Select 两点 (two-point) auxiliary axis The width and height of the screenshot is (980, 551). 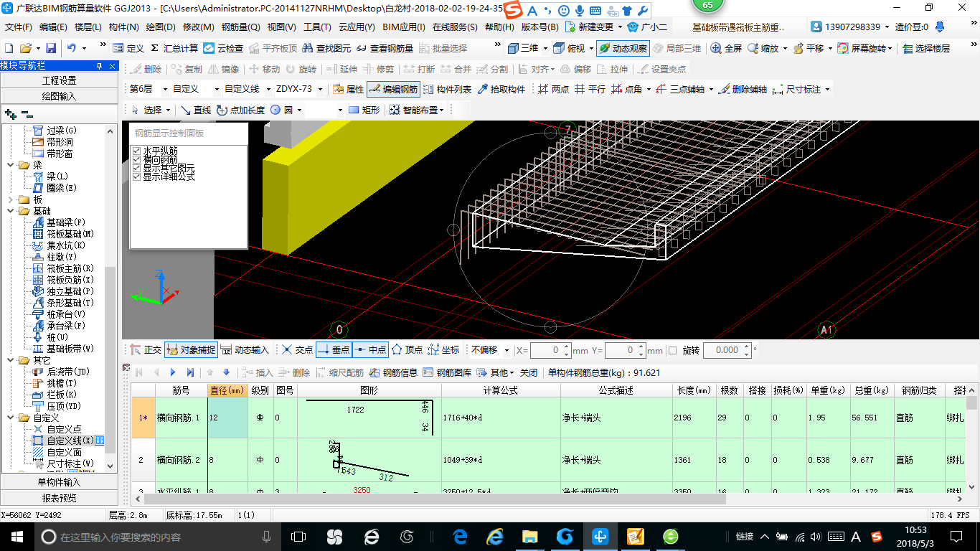tap(553, 89)
